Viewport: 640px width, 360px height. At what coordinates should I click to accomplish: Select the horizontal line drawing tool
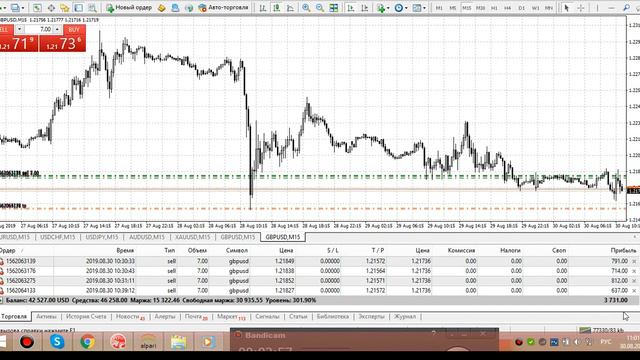coord(611,8)
